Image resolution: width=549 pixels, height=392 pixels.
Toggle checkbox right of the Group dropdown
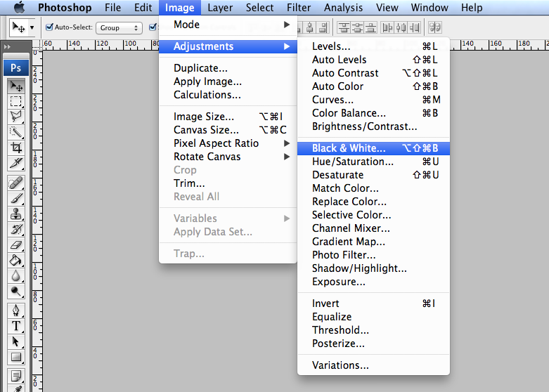click(153, 27)
